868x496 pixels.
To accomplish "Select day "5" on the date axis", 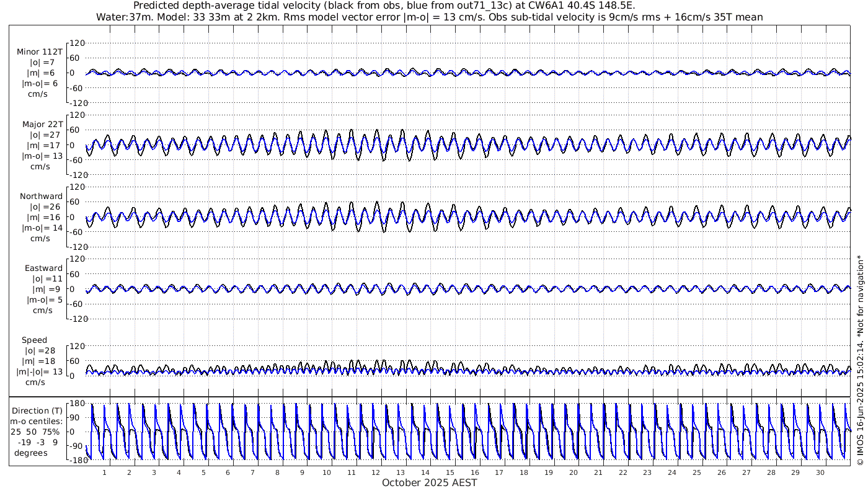I will (x=203, y=472).
